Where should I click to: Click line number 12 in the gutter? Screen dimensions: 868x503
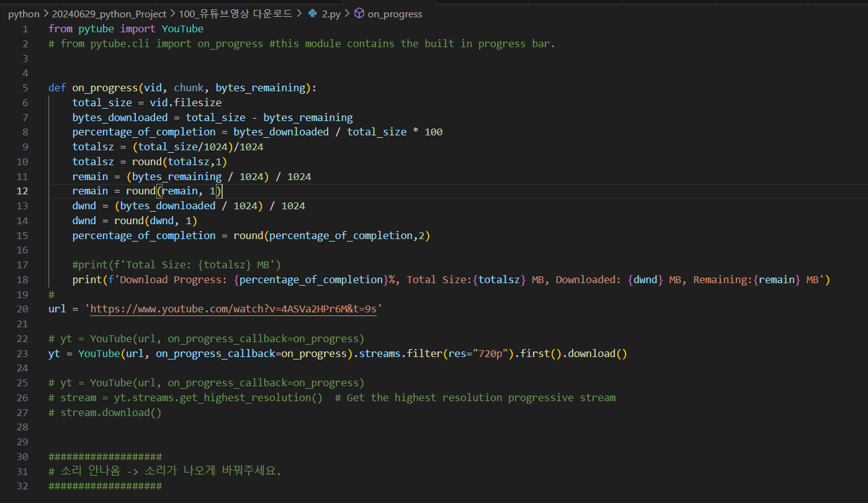pos(22,191)
